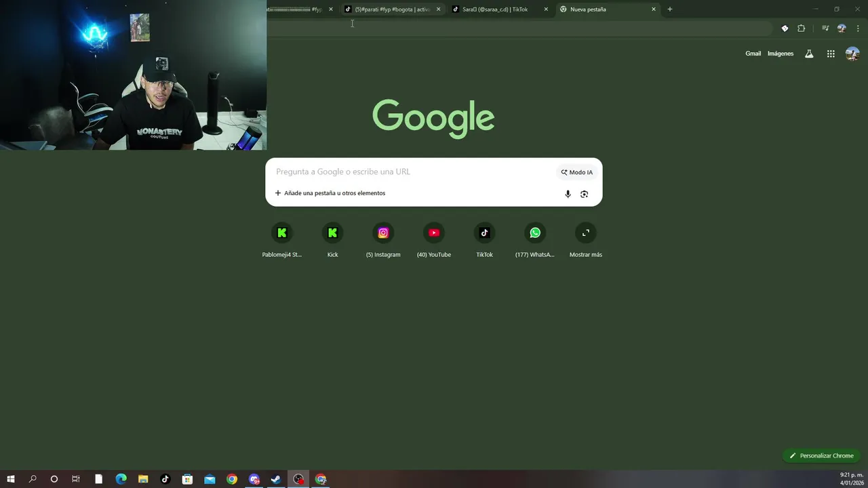Launch Microsoft Edge from taskbar
The image size is (868, 488).
[x=121, y=479]
